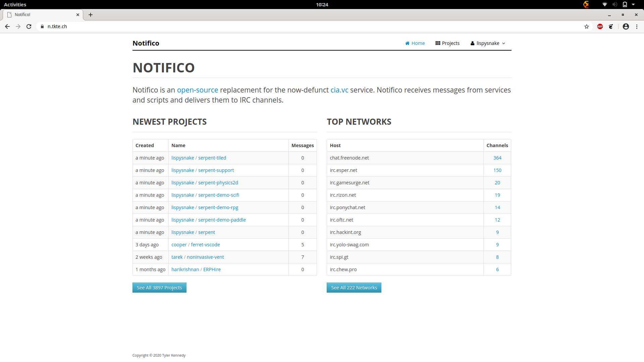Open the Projects navigation item
Viewport: 644px width, 362px height.
click(x=447, y=43)
